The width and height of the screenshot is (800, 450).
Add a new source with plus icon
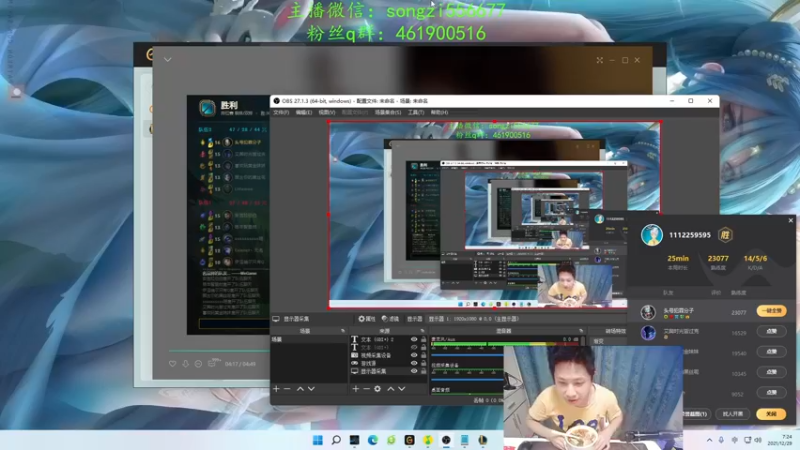point(356,389)
